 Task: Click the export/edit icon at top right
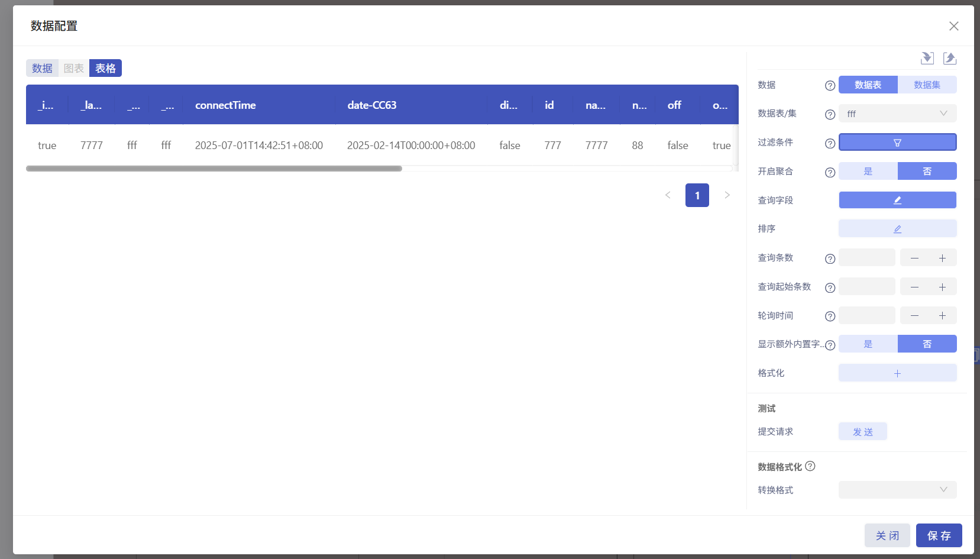click(x=949, y=58)
